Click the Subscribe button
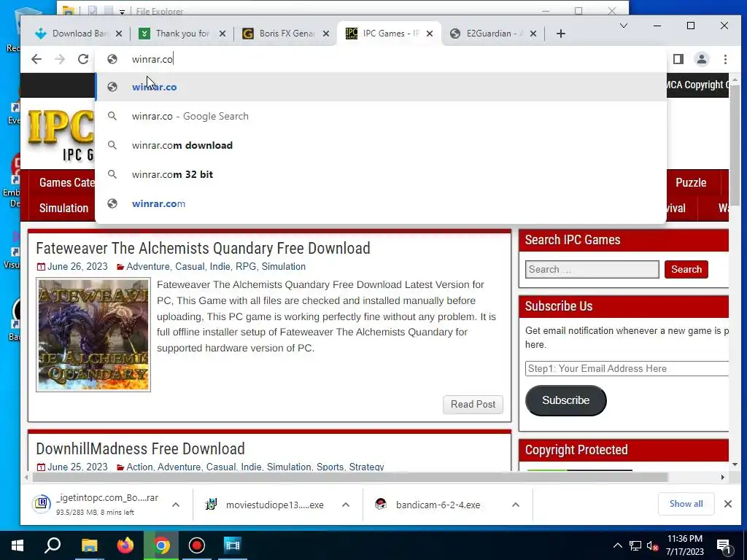 pos(565,400)
